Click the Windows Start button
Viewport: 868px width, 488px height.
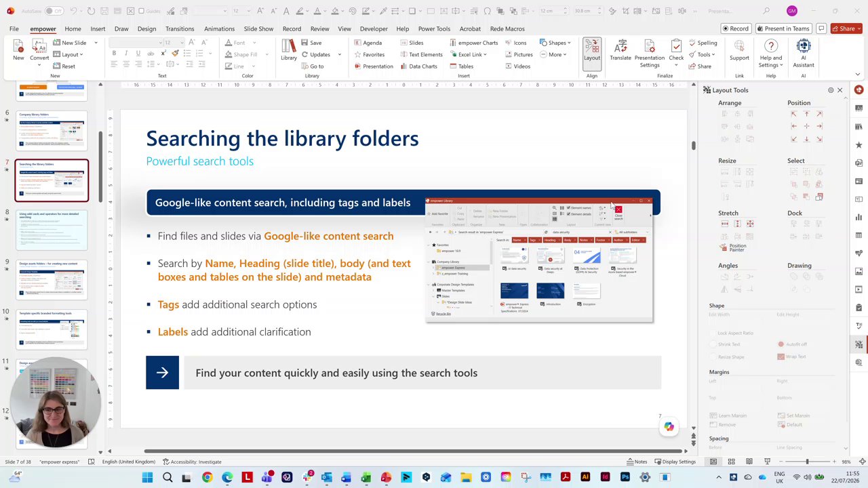point(147,478)
